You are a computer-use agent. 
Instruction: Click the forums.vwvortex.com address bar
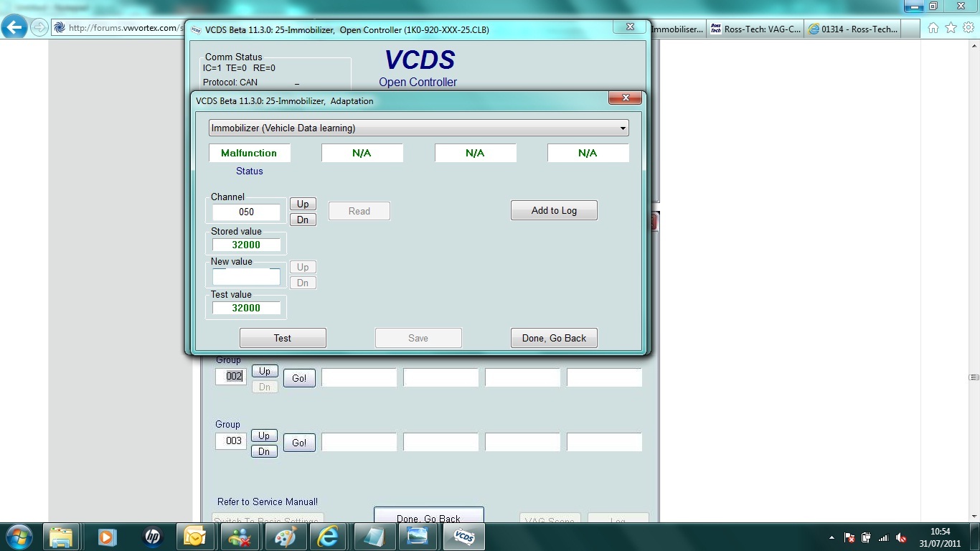coord(119,28)
